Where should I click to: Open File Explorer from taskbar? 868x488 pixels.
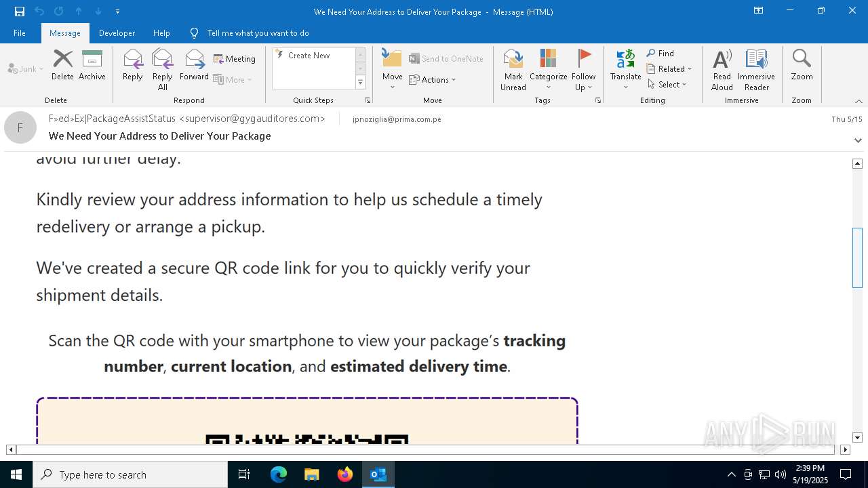311,474
